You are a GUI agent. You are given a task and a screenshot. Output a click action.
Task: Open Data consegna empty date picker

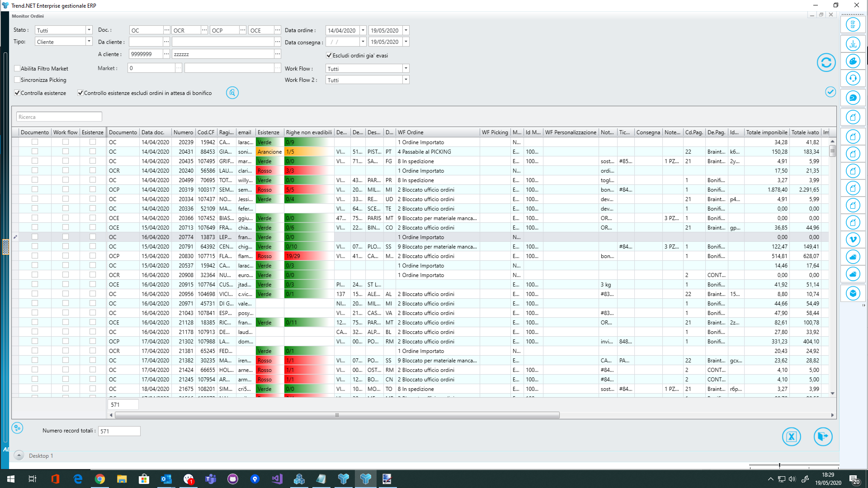click(363, 42)
